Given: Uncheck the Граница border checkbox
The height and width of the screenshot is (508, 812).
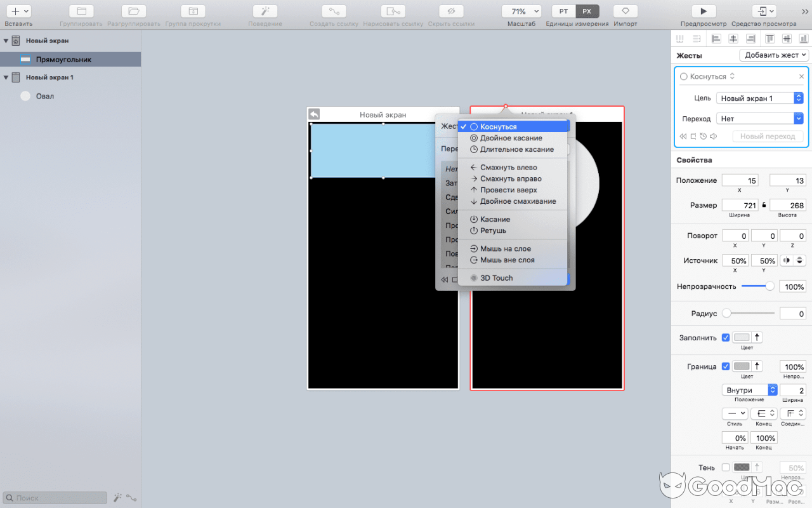Looking at the screenshot, I should pos(725,366).
